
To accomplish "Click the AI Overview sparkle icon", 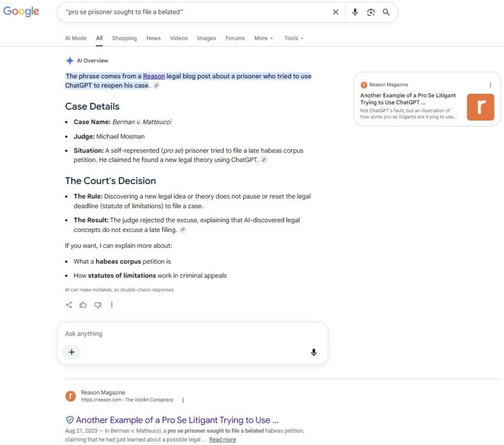I will point(69,61).
